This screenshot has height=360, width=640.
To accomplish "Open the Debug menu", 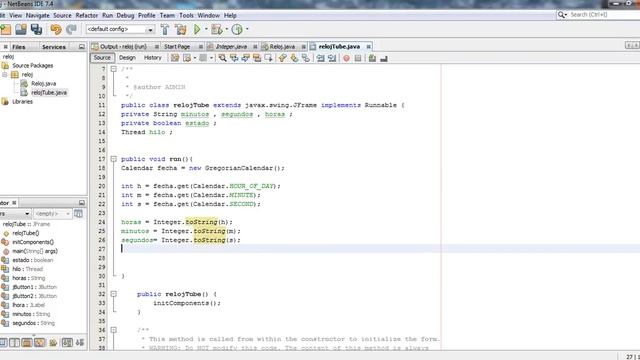I will pyautogui.click(x=125, y=15).
